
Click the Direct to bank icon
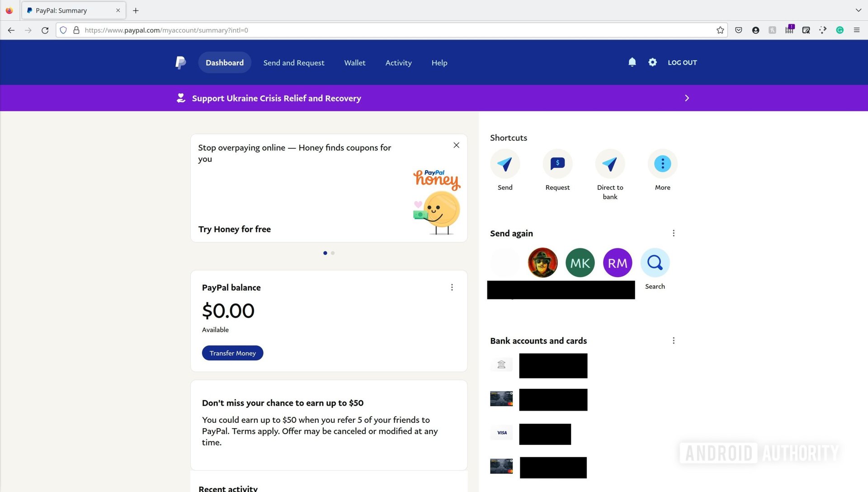610,163
